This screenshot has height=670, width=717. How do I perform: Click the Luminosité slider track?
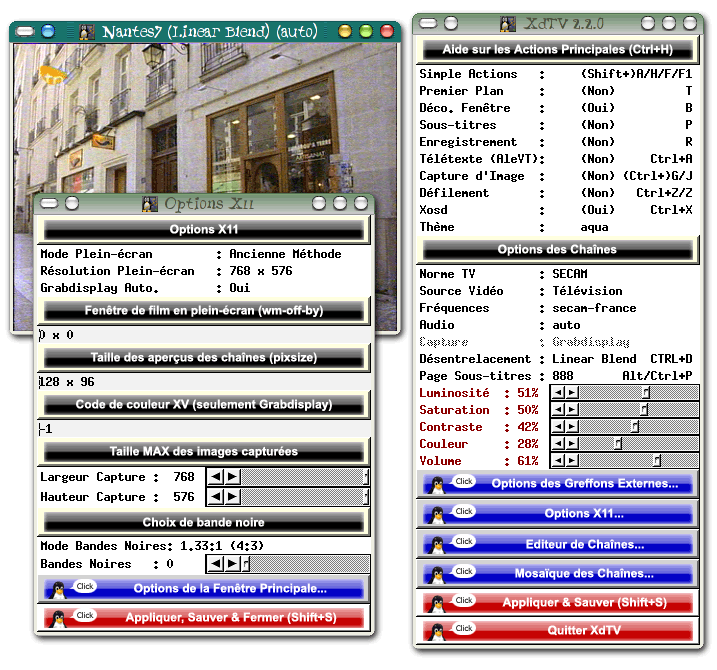pyautogui.click(x=638, y=392)
